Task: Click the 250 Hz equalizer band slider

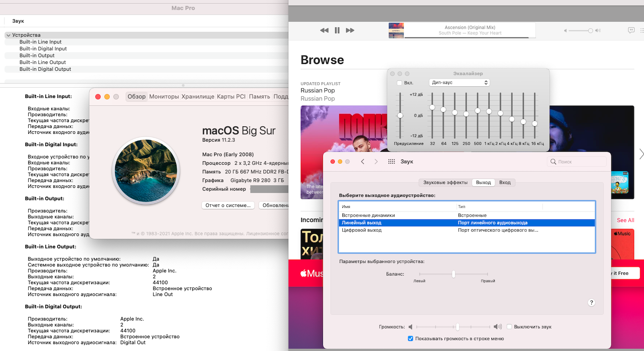Action: (x=466, y=115)
